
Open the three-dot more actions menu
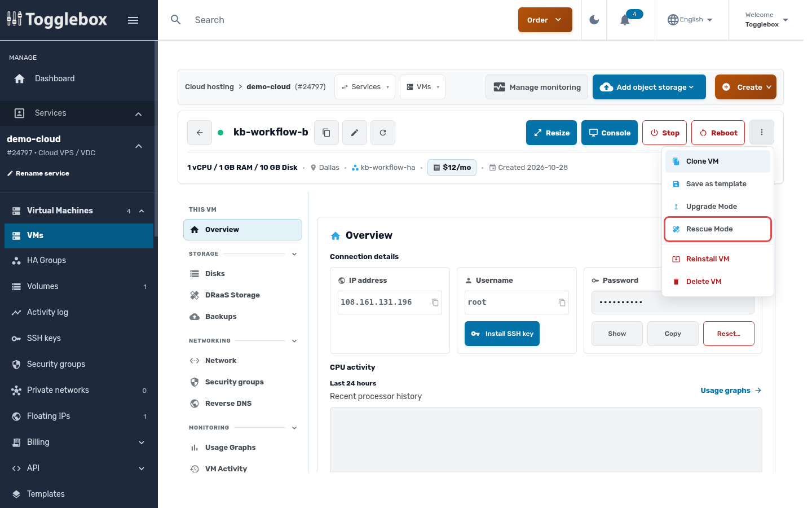(762, 132)
